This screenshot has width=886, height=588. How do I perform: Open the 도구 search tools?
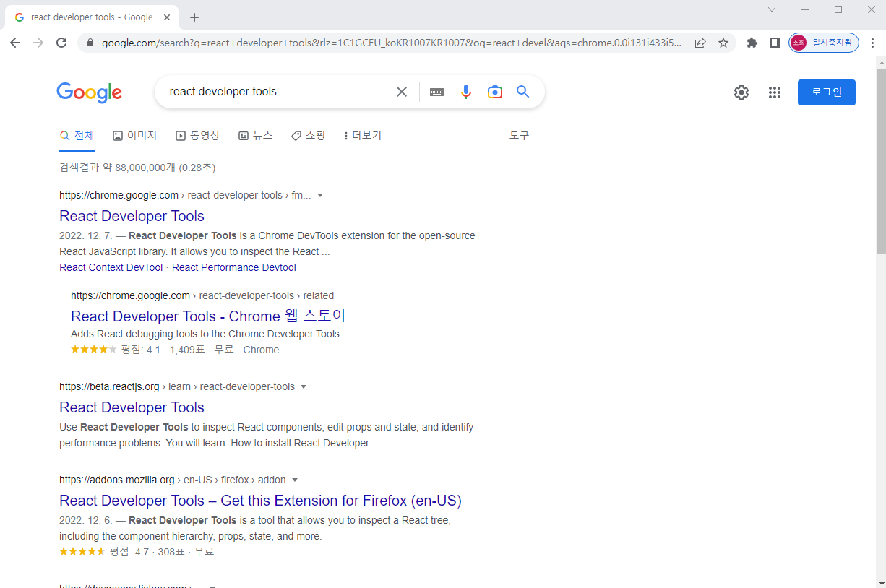(x=520, y=136)
